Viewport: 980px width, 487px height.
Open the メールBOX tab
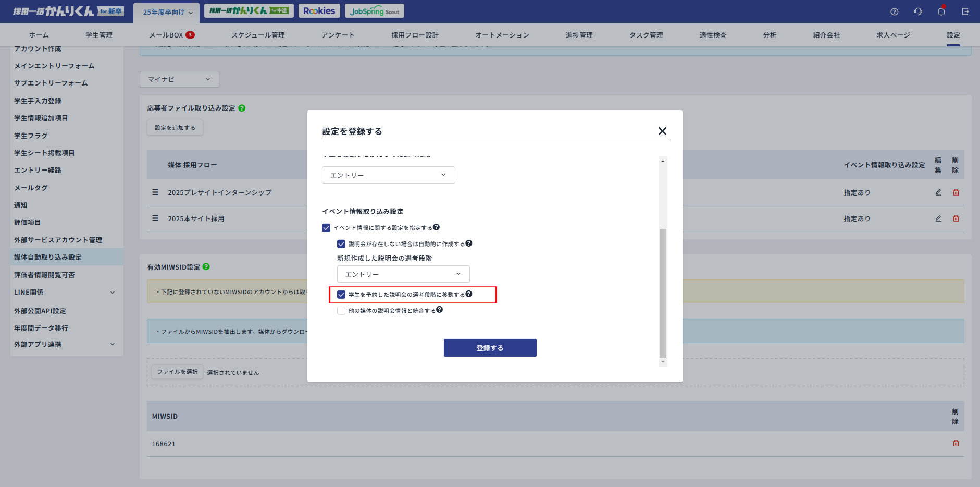(171, 35)
